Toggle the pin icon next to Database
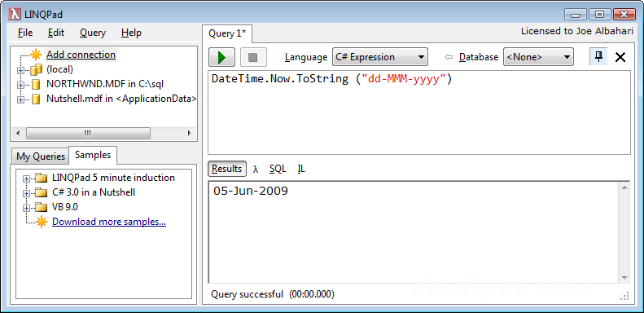The image size is (644, 313). coord(598,57)
